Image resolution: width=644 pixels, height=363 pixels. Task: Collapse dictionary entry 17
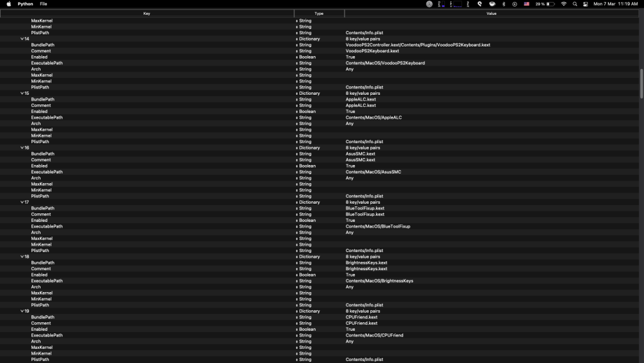(x=22, y=202)
